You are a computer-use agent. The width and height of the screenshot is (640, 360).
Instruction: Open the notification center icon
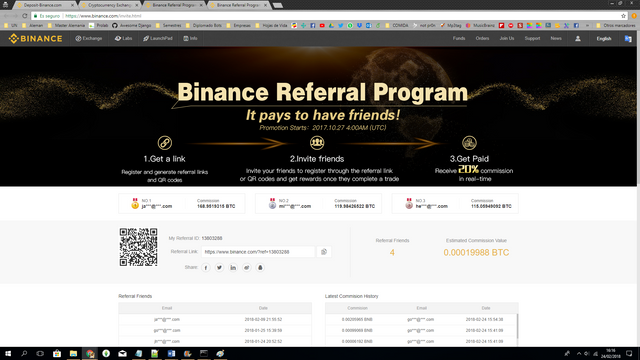[629, 353]
